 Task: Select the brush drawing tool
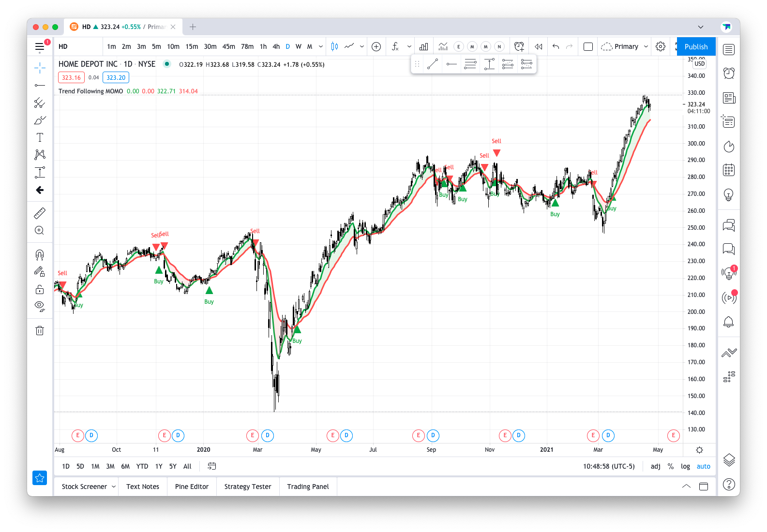(x=40, y=120)
